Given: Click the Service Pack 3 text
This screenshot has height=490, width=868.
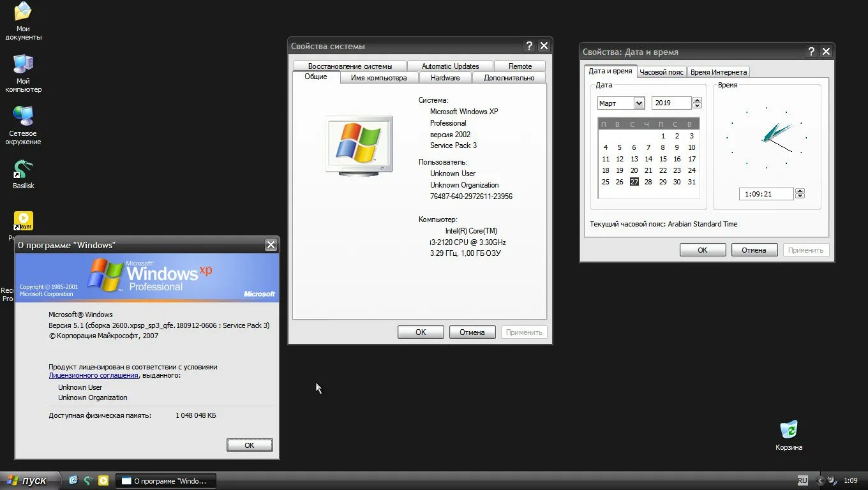Looking at the screenshot, I should click(453, 145).
